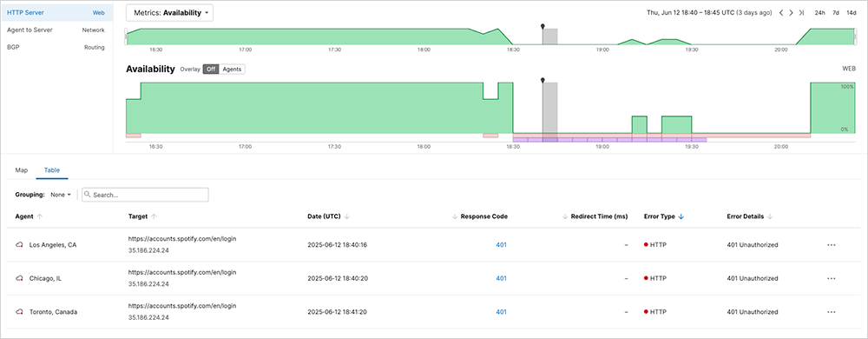This screenshot has width=868, height=339.
Task: Select the Agent to Server Network layer
Action: point(56,30)
